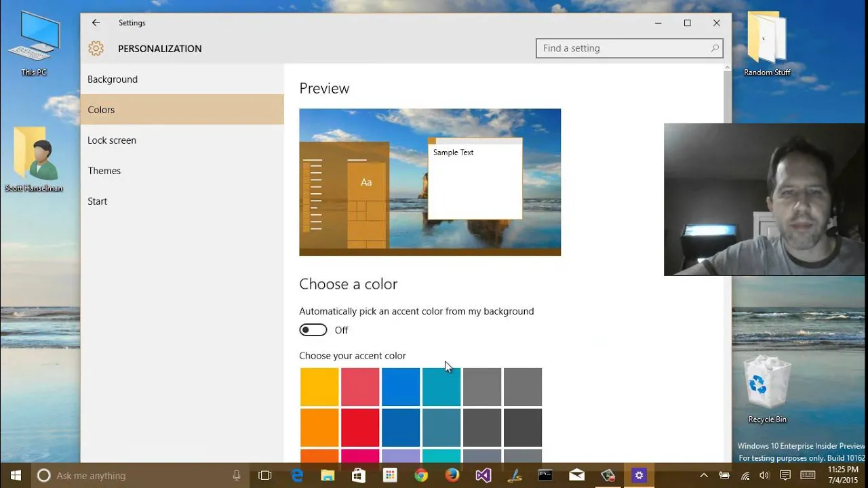Toggle automatic accent color switch

coord(313,330)
